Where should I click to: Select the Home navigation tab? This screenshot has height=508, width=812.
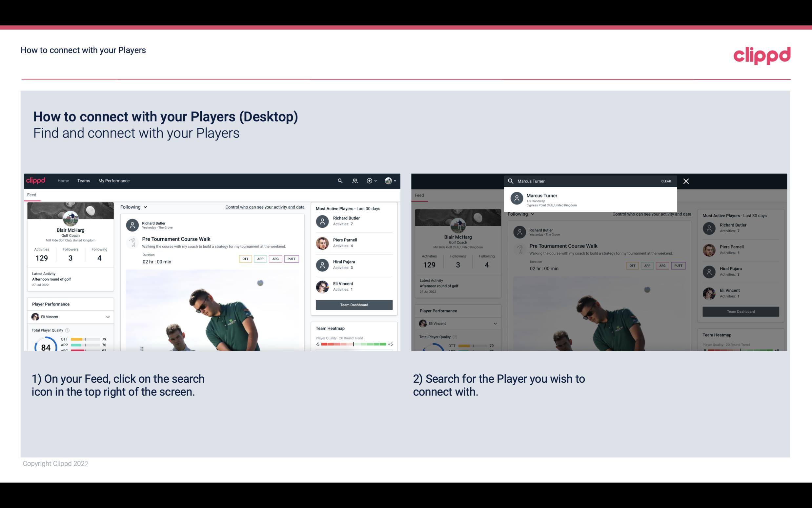pyautogui.click(x=63, y=180)
